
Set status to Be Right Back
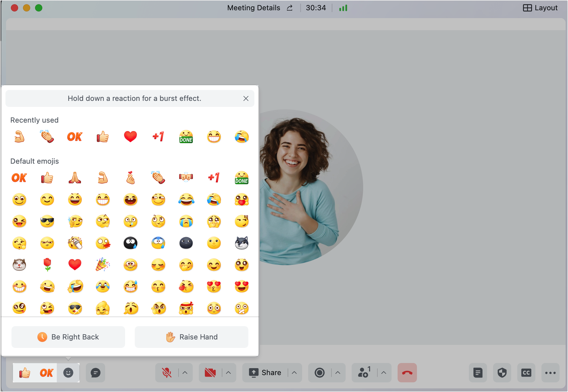tap(68, 337)
